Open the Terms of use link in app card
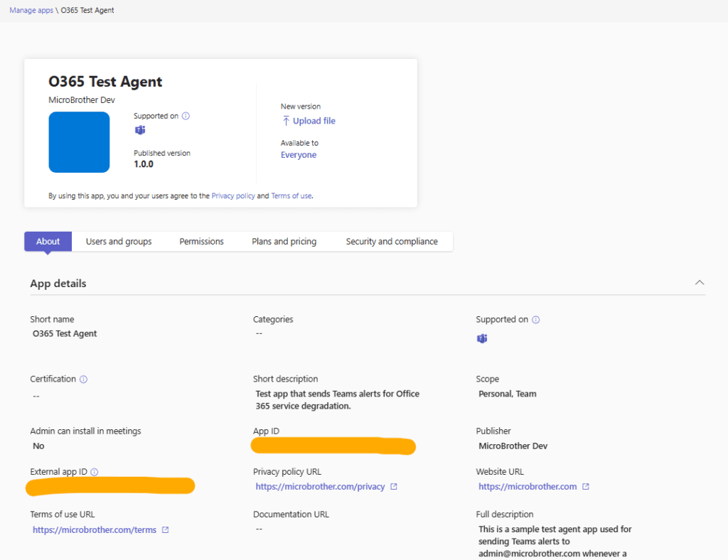 291,196
